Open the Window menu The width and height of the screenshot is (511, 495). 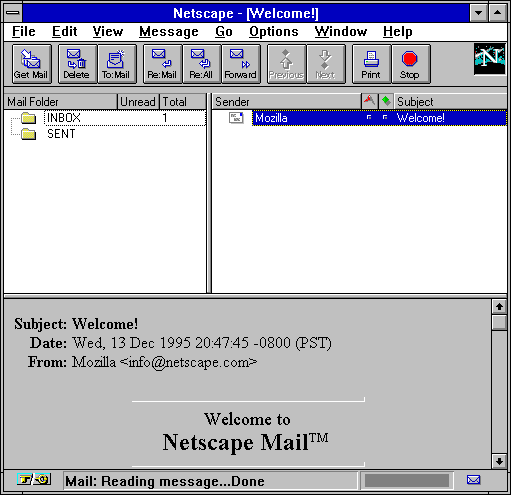tap(341, 32)
